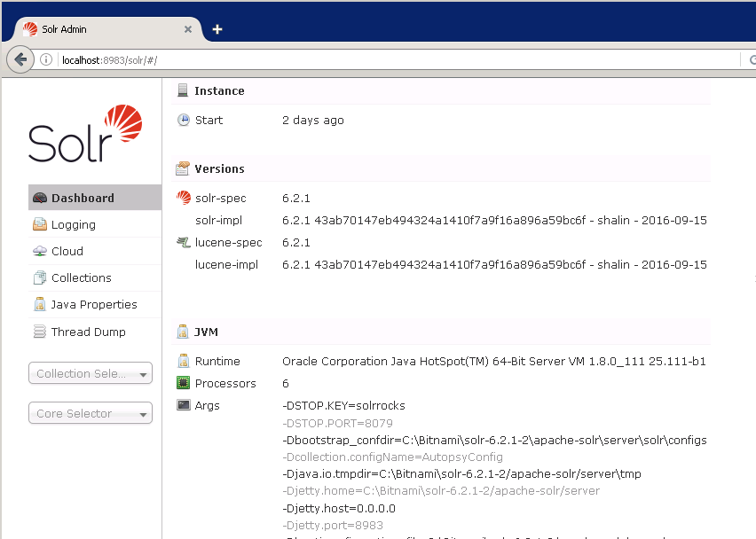This screenshot has width=756, height=539.
Task: Click the Collections stacked pages icon
Action: click(40, 278)
